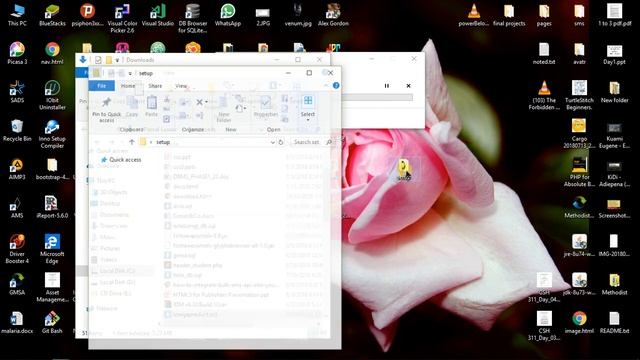
Task: Select the jre-8u74 installer icon
Action: click(579, 245)
